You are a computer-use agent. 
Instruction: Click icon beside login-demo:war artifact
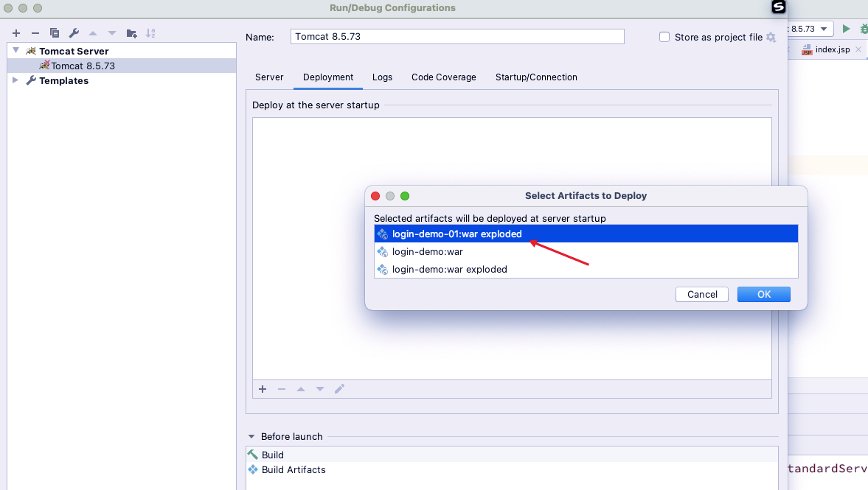click(382, 252)
